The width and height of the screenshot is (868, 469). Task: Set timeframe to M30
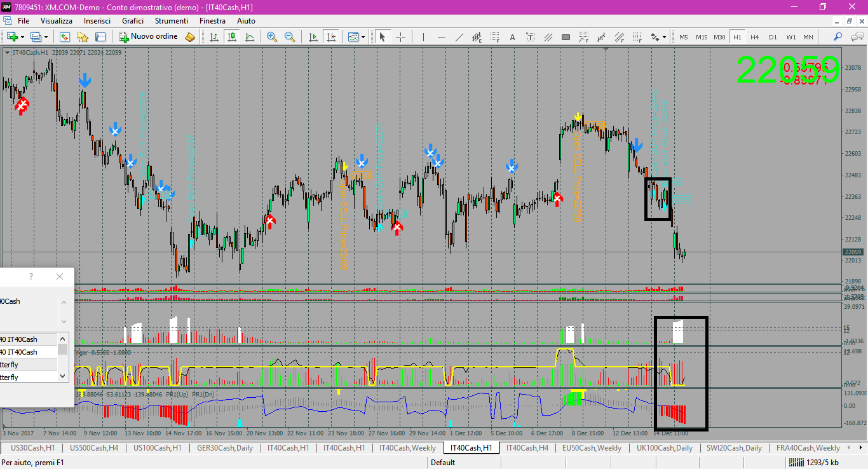pyautogui.click(x=719, y=37)
